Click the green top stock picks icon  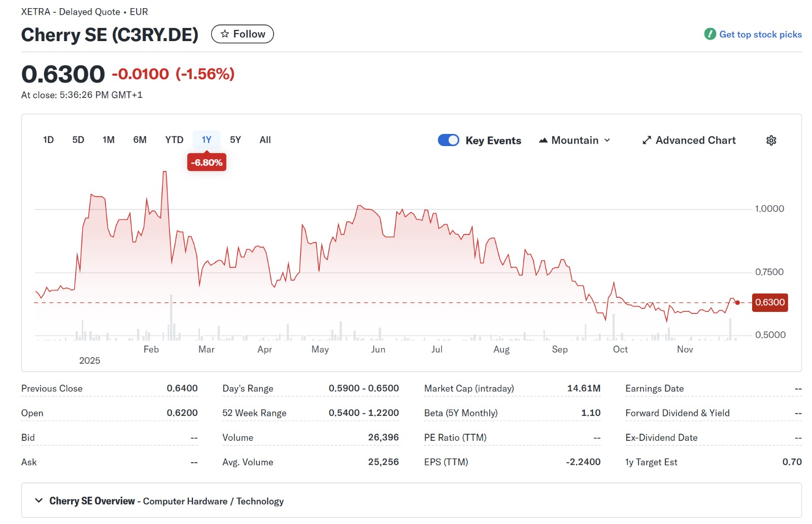(x=709, y=34)
